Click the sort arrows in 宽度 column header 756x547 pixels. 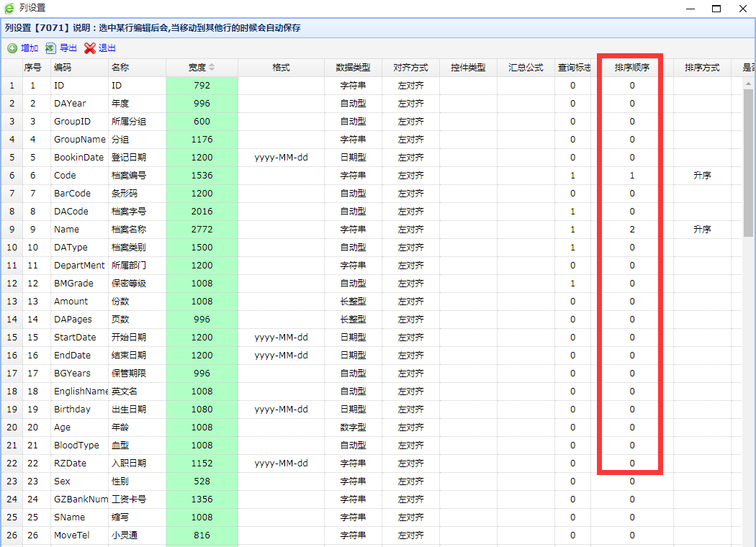pos(212,68)
